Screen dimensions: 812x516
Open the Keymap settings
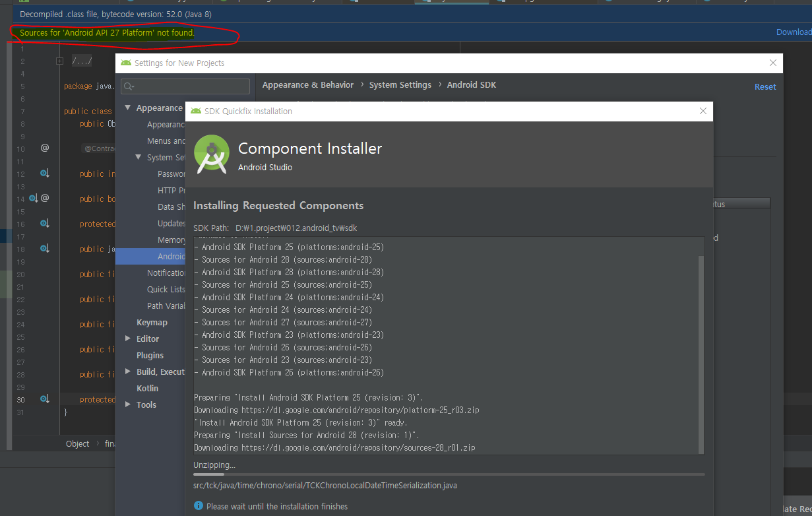pyautogui.click(x=152, y=323)
